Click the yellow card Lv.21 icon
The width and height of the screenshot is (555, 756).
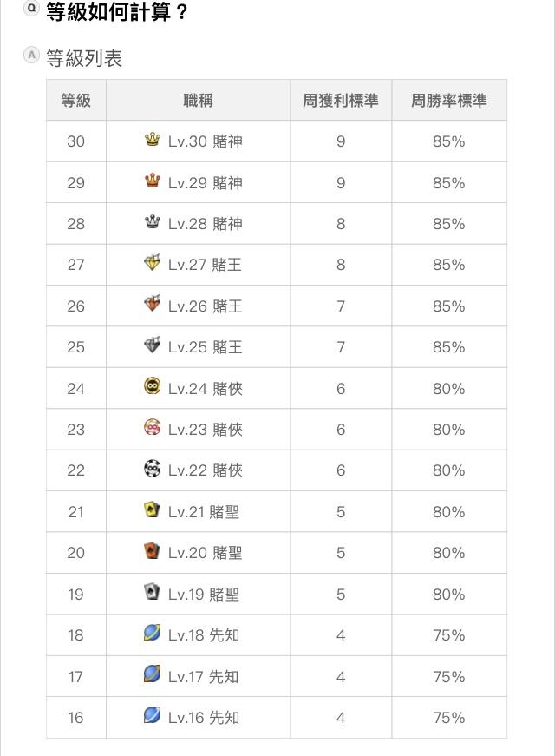[153, 509]
